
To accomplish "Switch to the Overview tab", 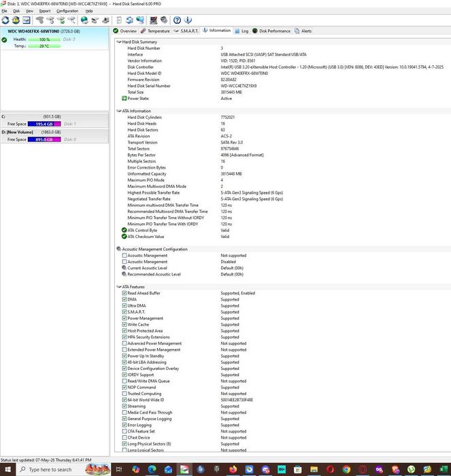I will [x=124, y=31].
